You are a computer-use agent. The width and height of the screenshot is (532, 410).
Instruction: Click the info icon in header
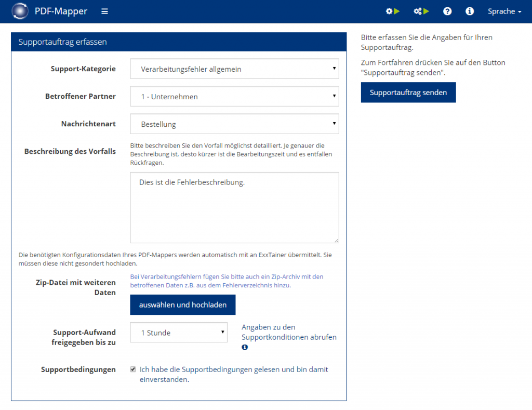pyautogui.click(x=469, y=11)
